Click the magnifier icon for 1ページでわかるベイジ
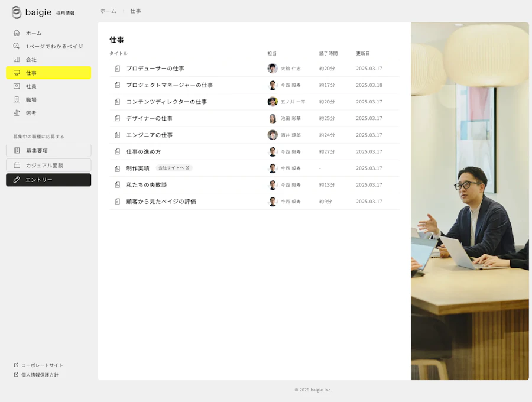 click(17, 46)
